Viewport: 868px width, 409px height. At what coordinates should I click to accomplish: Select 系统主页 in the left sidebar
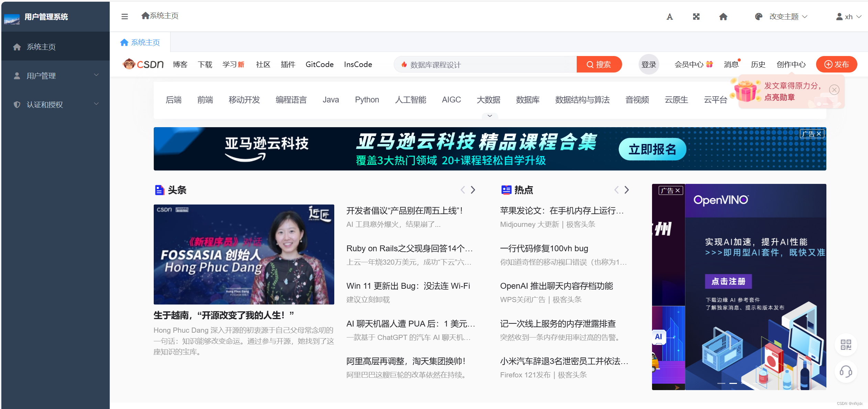click(41, 46)
